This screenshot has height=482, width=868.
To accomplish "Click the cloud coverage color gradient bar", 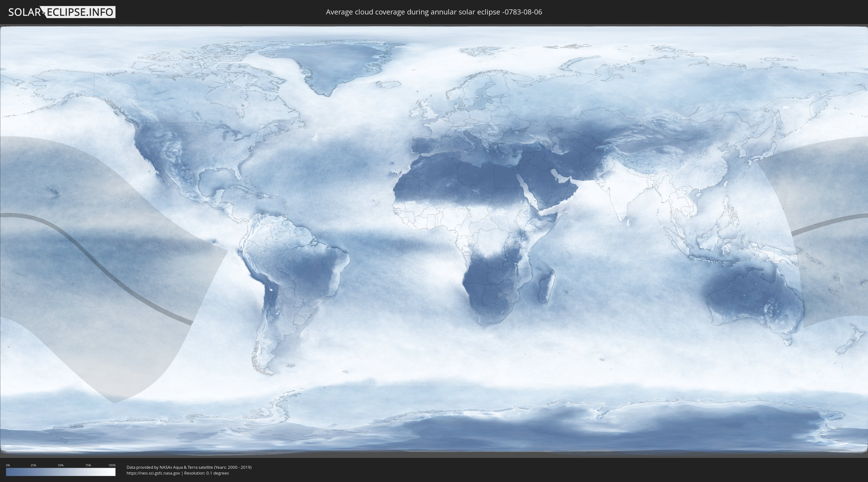I will tap(61, 472).
